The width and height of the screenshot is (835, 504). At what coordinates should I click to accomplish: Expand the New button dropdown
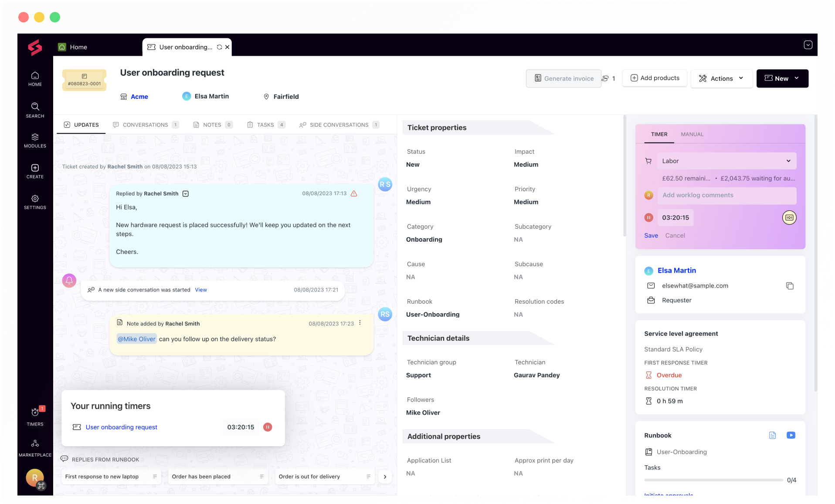797,78
